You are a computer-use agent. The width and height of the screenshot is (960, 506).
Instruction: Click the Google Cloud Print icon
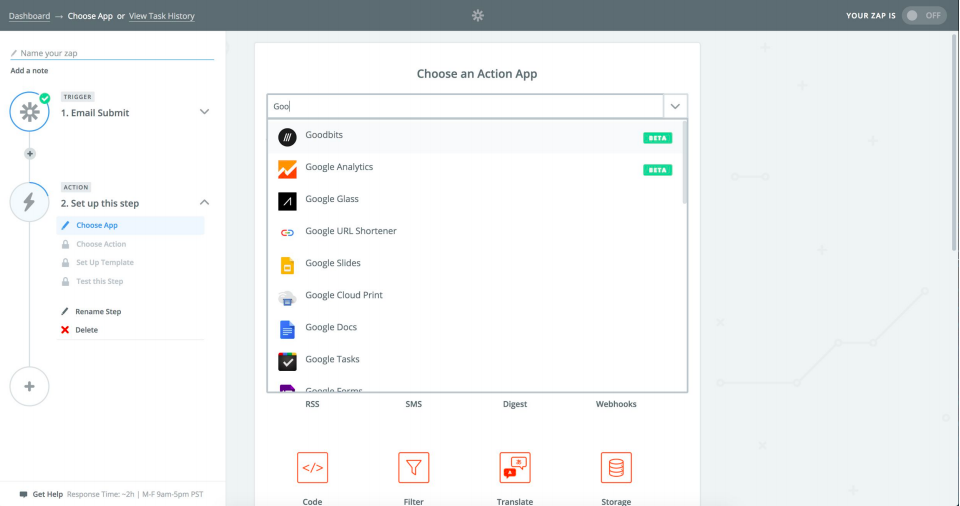(287, 298)
